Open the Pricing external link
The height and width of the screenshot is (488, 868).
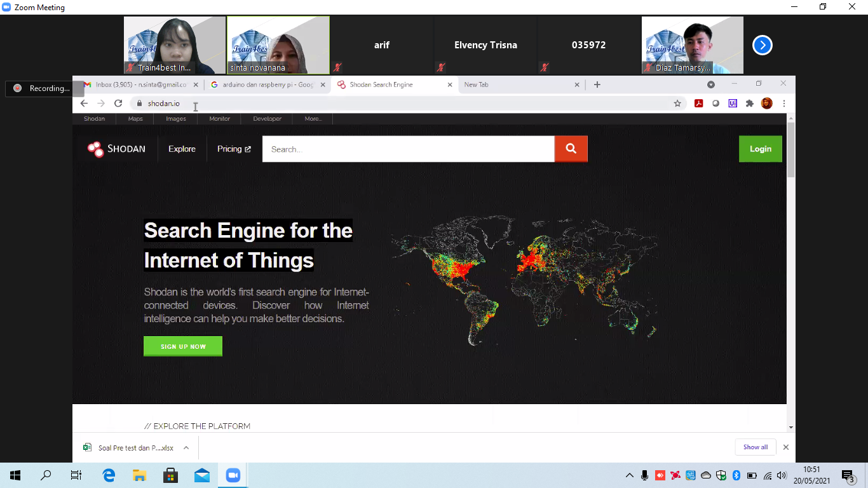234,149
